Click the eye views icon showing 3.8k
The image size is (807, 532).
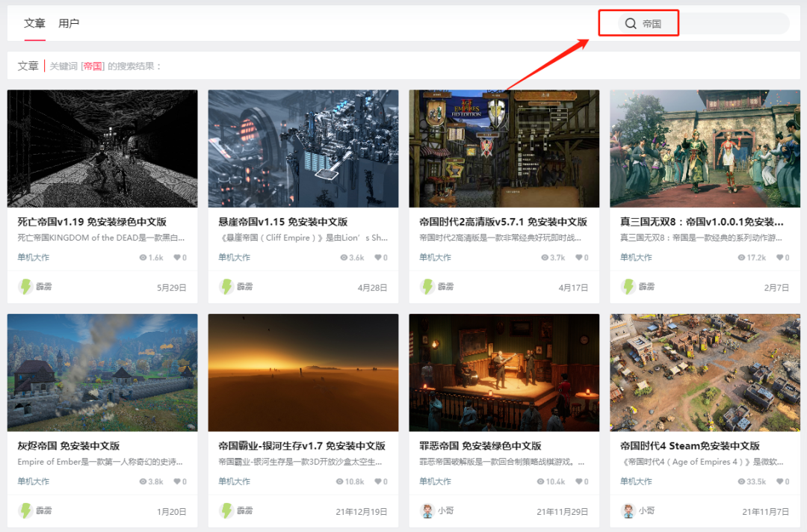(143, 482)
